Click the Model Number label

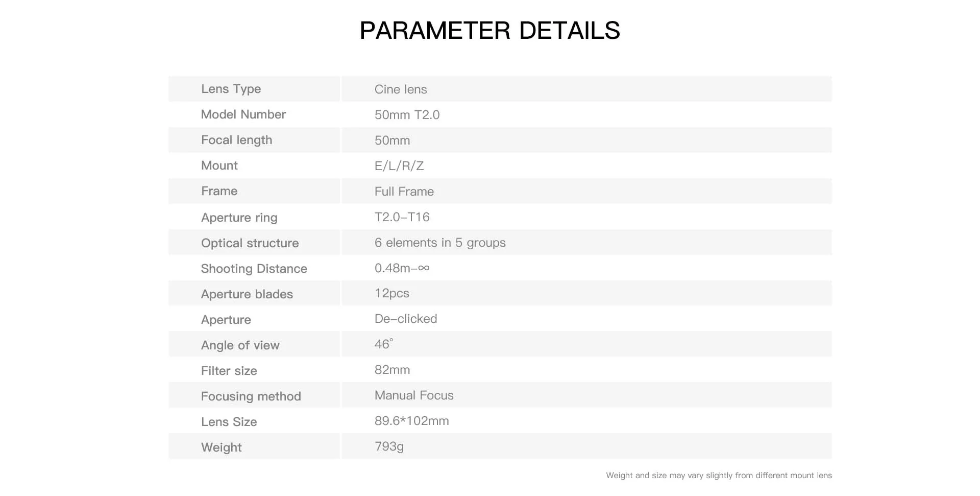pyautogui.click(x=243, y=114)
